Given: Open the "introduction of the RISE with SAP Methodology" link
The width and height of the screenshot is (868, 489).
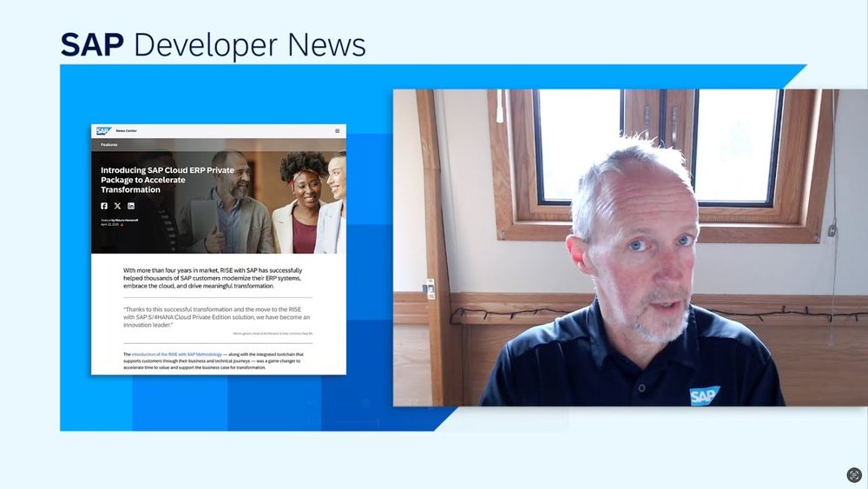Looking at the screenshot, I should 176,354.
